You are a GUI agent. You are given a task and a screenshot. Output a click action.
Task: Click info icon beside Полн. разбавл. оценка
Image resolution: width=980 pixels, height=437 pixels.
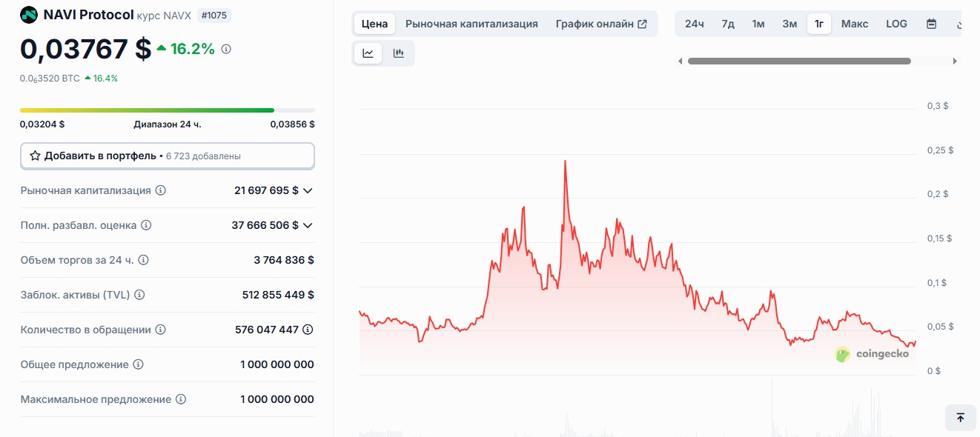pyautogui.click(x=146, y=225)
